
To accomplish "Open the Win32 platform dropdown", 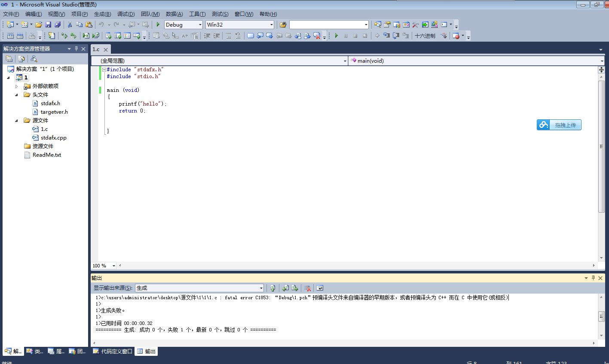I will click(x=271, y=24).
